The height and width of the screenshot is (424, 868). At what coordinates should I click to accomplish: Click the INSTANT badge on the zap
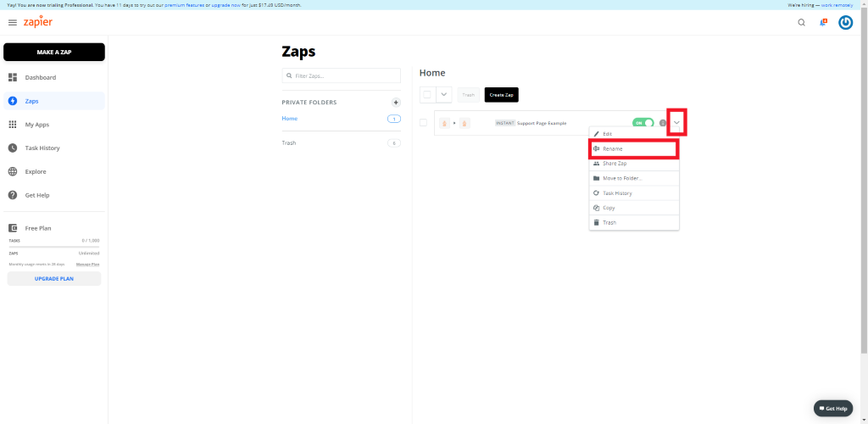coord(505,123)
